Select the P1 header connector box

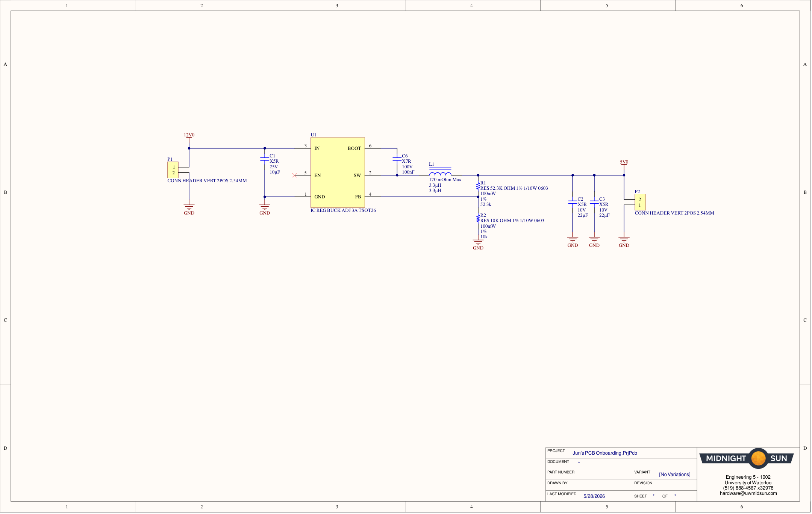(173, 170)
